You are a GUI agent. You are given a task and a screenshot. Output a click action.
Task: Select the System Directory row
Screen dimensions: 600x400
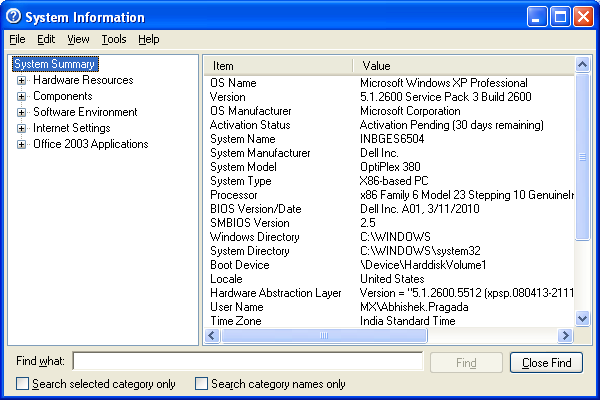[390, 251]
